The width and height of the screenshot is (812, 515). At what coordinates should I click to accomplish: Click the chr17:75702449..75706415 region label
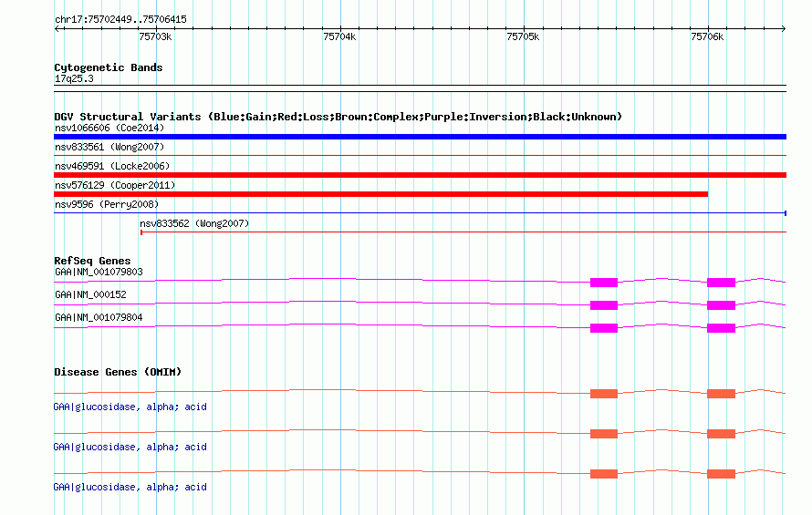120,19
